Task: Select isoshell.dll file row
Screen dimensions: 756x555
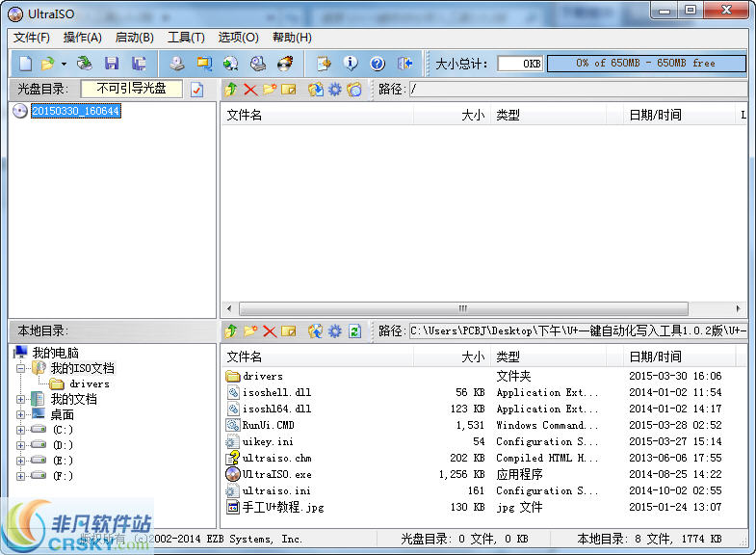Action: click(483, 392)
